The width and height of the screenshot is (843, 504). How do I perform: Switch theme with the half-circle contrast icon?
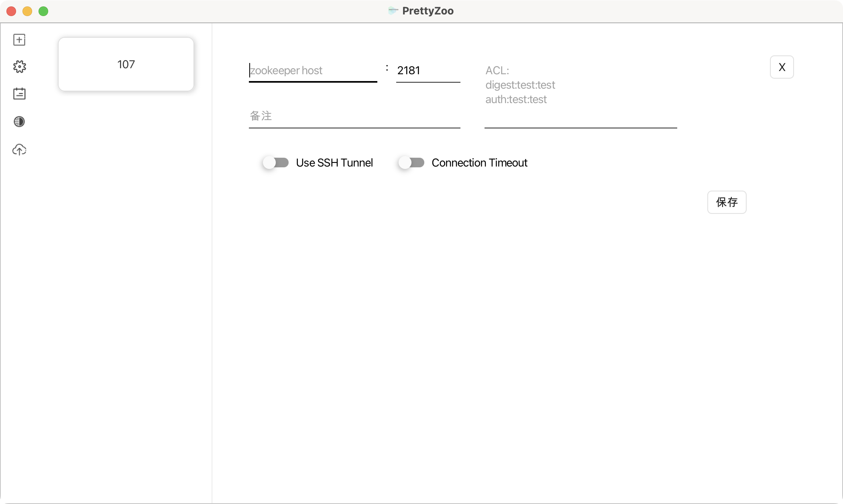[19, 122]
